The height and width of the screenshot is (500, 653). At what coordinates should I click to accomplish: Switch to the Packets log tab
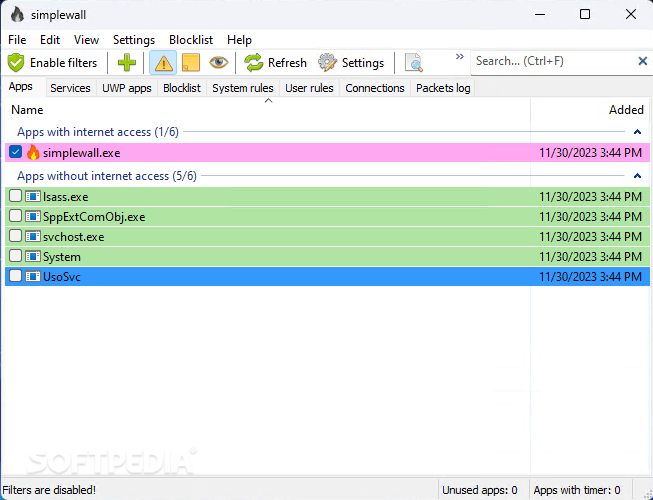click(x=443, y=88)
